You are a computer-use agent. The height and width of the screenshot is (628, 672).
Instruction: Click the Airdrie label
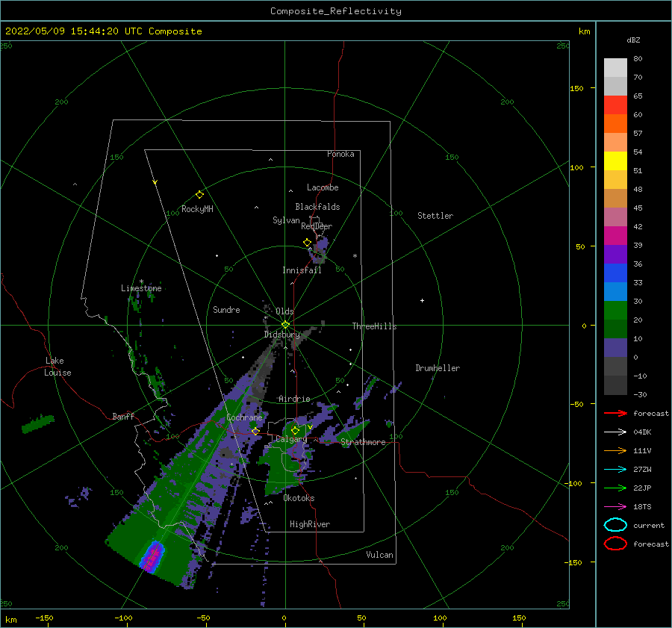[294, 399]
